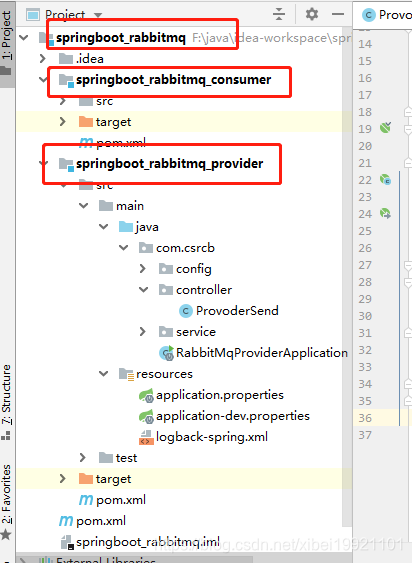Screen dimensions: 412x563
Task: Open the root project pom.xml
Action: [x=101, y=521]
